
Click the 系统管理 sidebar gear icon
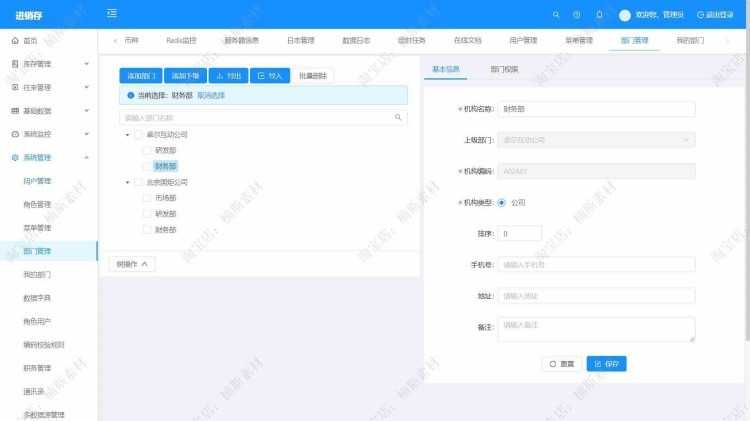[15, 157]
